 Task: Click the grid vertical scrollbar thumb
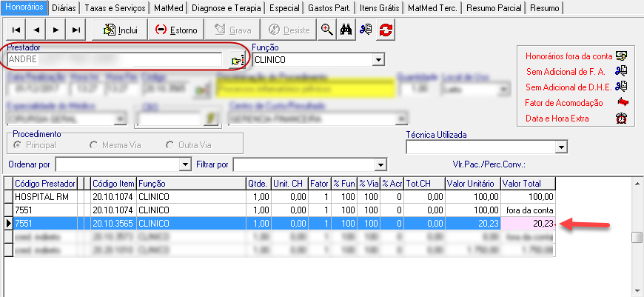(x=637, y=238)
